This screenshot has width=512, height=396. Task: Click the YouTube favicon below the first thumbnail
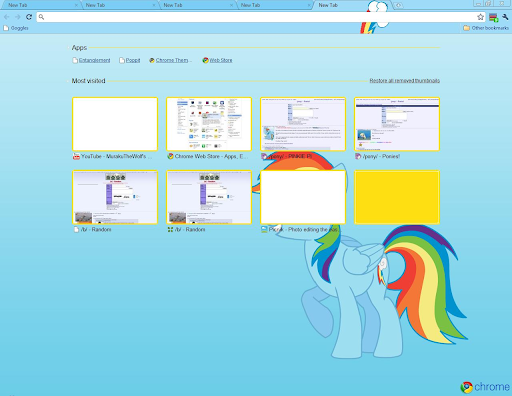coord(76,156)
